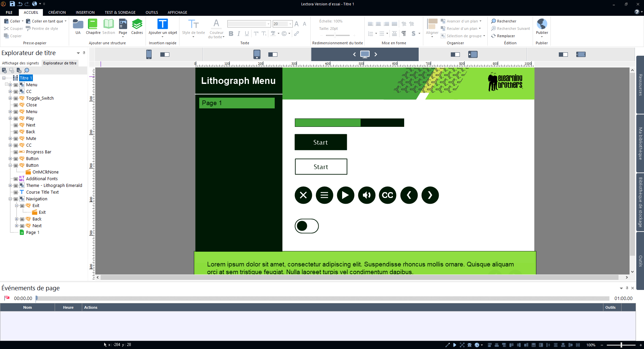Open the font size dropdown

[290, 24]
